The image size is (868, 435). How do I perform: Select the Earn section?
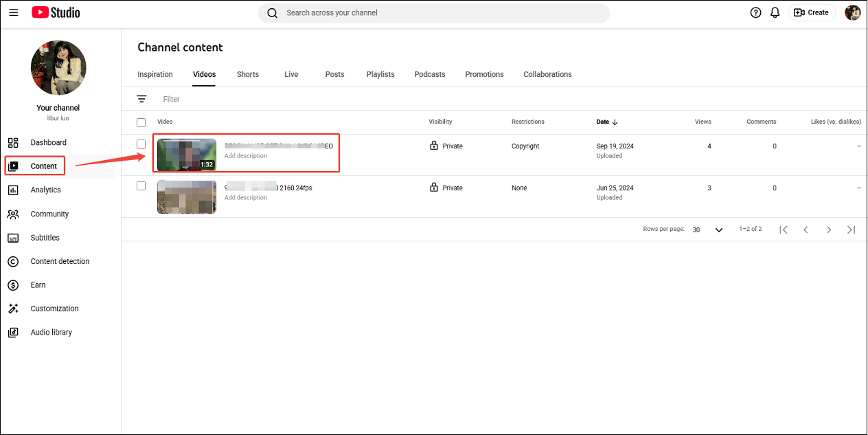(x=37, y=285)
